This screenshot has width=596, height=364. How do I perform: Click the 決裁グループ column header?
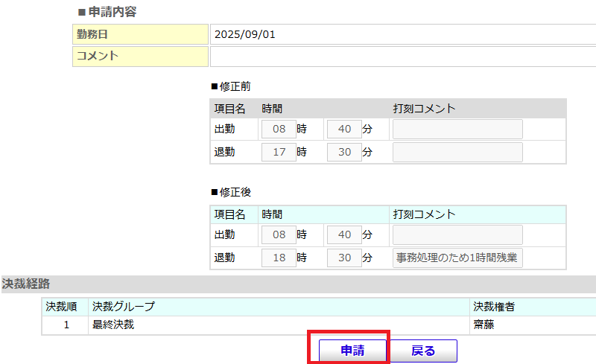(x=124, y=306)
